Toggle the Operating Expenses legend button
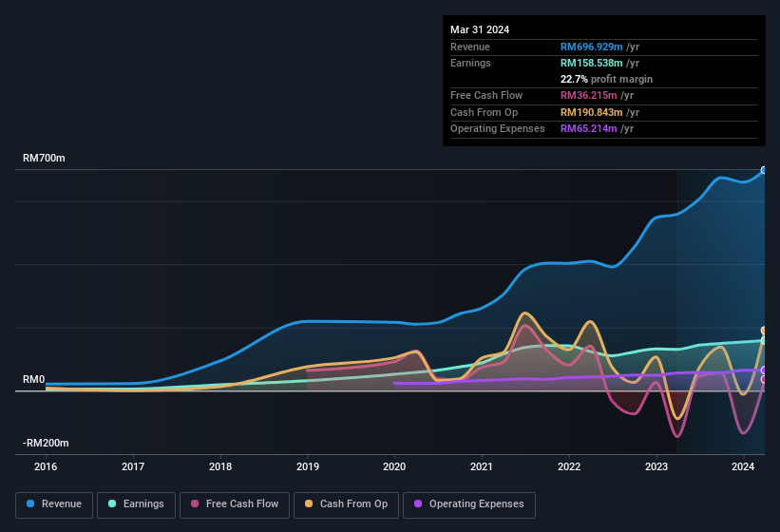 pyautogui.click(x=469, y=504)
